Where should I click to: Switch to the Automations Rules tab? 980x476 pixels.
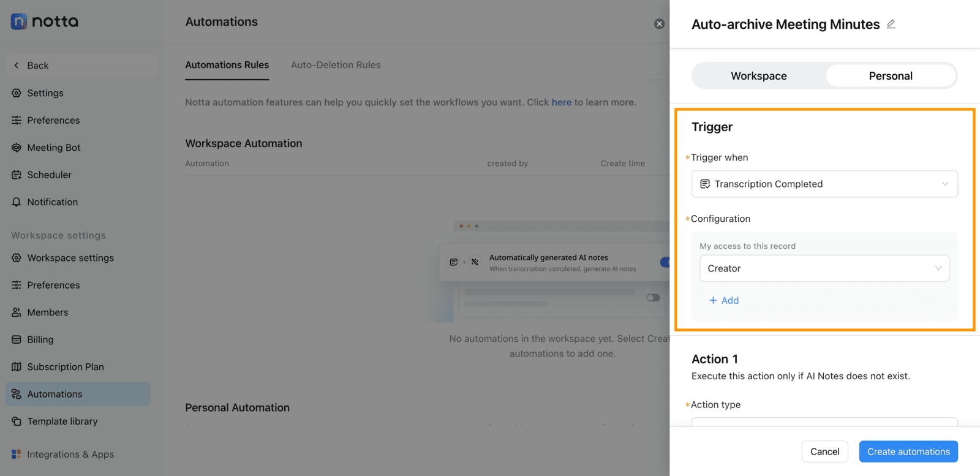pyautogui.click(x=227, y=65)
